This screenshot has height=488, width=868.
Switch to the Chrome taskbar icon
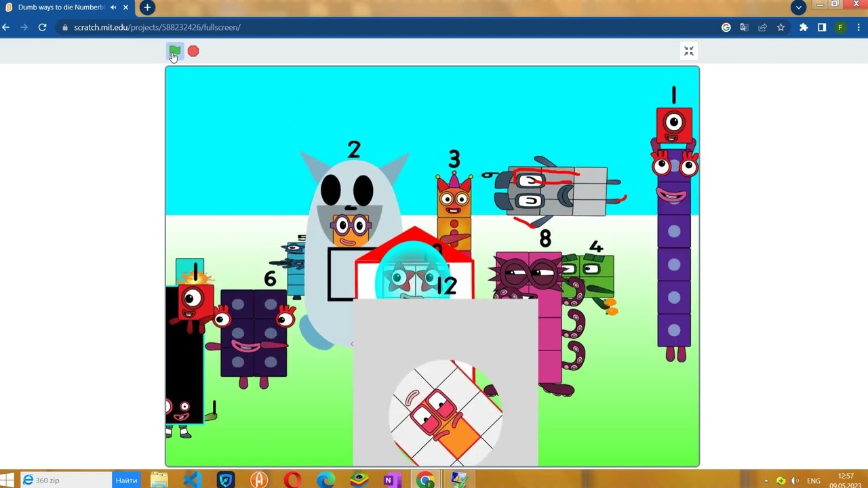pos(426,480)
